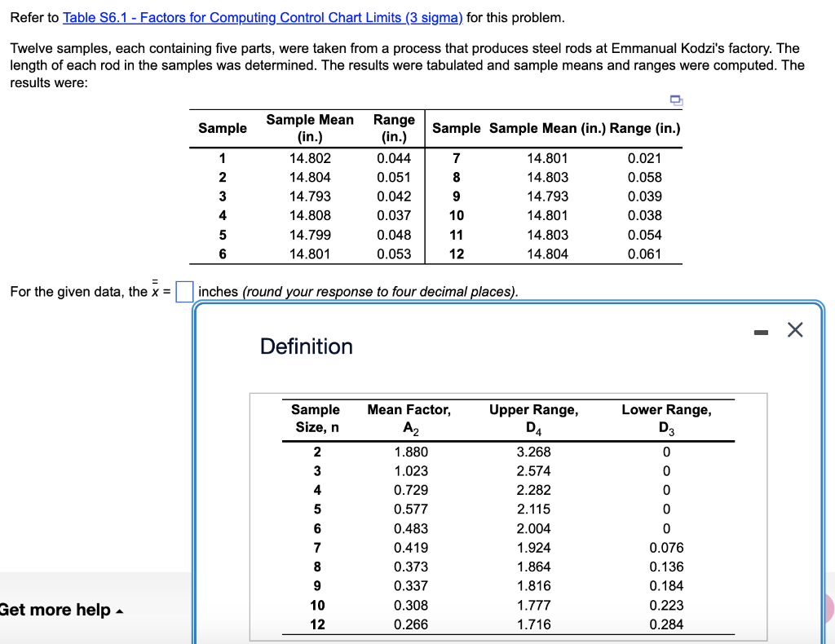This screenshot has width=835, height=644.
Task: Select the Sample Mean column header
Action: (x=310, y=128)
